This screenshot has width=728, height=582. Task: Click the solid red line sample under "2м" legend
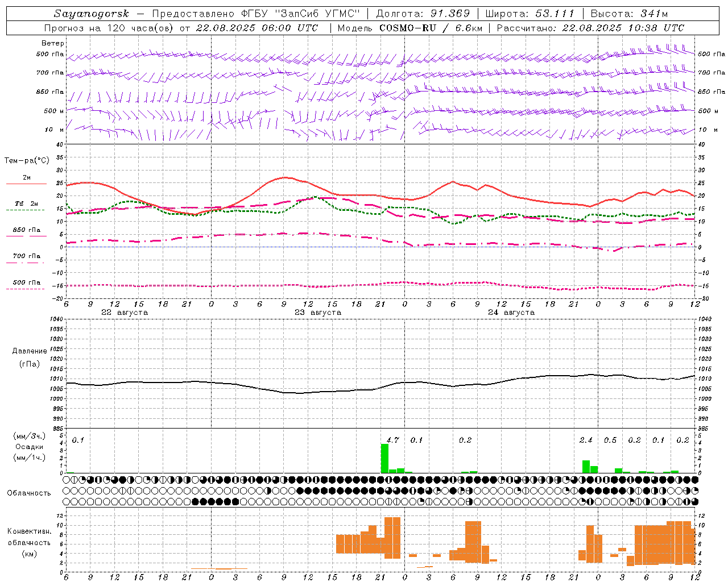(x=26, y=184)
